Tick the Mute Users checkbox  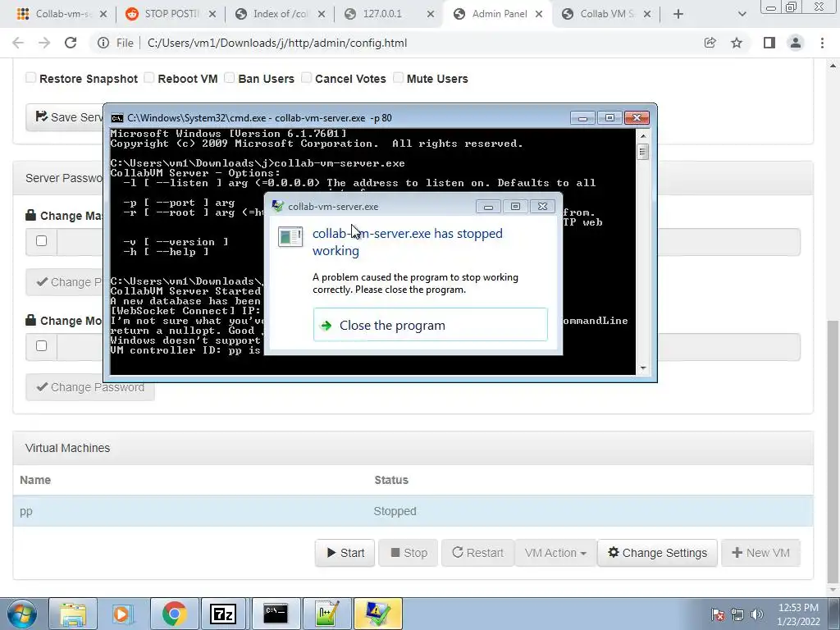pyautogui.click(x=398, y=78)
